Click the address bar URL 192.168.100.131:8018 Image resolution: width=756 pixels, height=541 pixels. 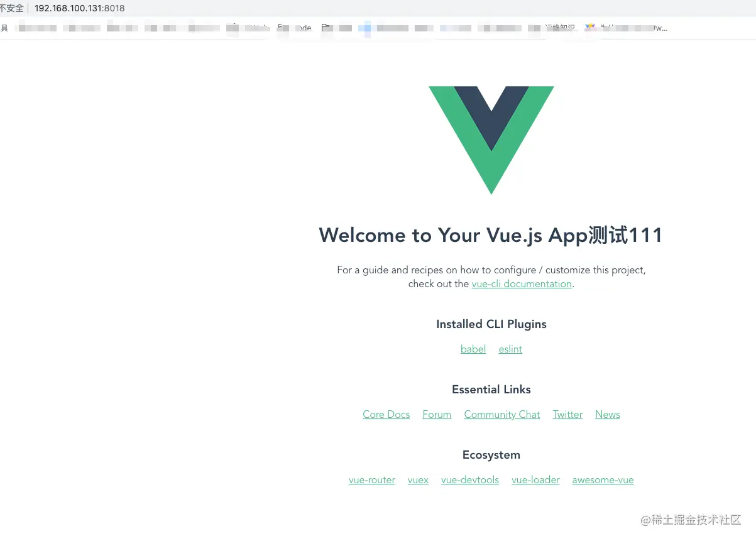[80, 8]
